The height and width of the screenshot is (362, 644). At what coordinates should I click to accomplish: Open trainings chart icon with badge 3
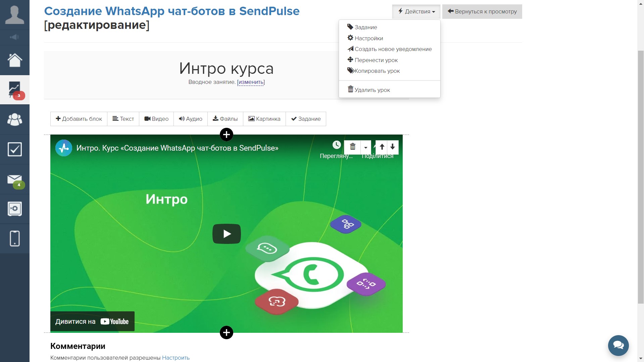(x=14, y=90)
